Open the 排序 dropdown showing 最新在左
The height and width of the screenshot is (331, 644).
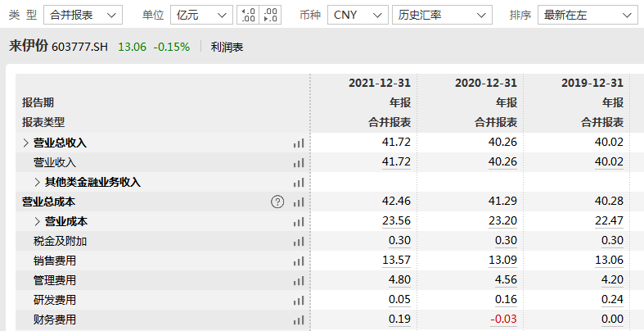point(588,15)
